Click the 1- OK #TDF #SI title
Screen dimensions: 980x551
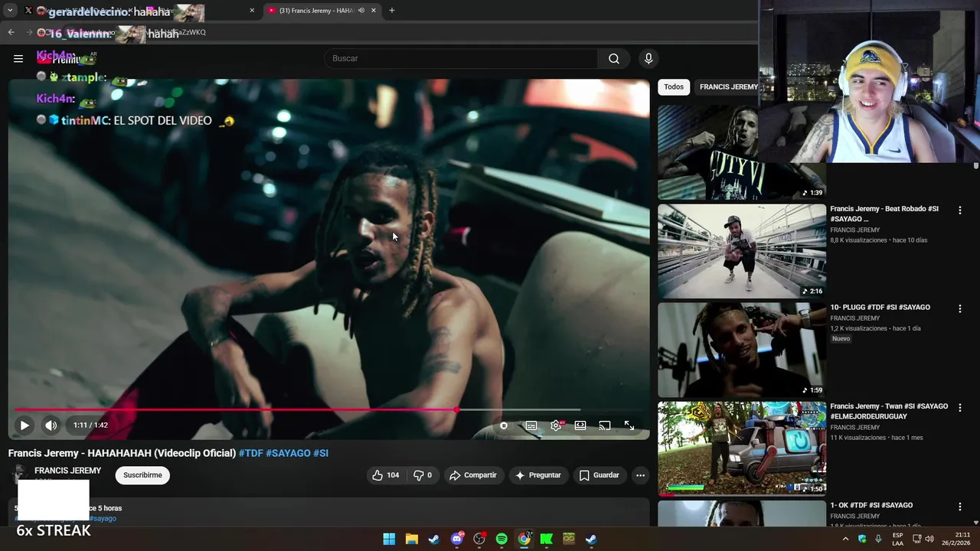(x=871, y=505)
